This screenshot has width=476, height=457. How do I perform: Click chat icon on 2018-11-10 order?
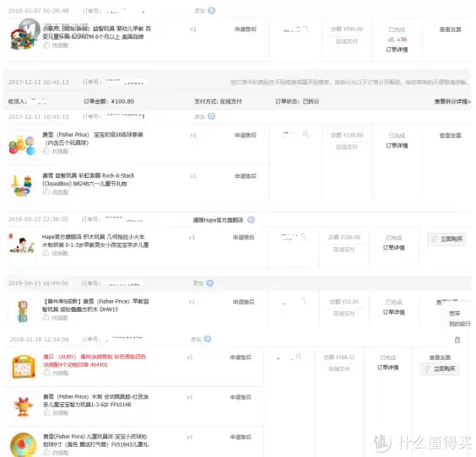[x=208, y=339]
